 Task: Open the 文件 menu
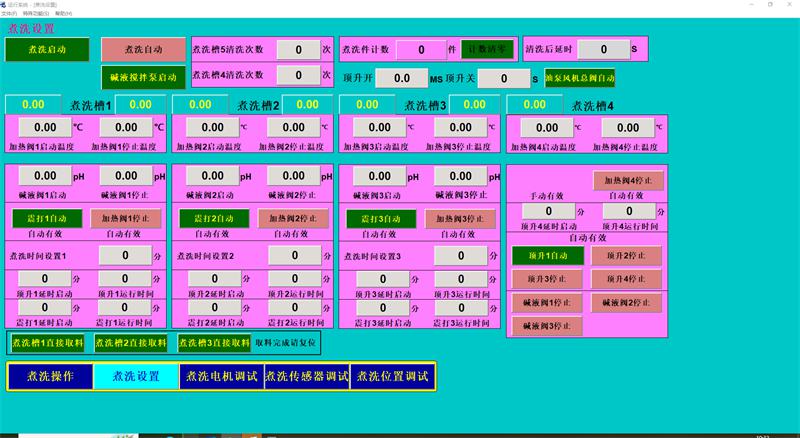(x=8, y=13)
